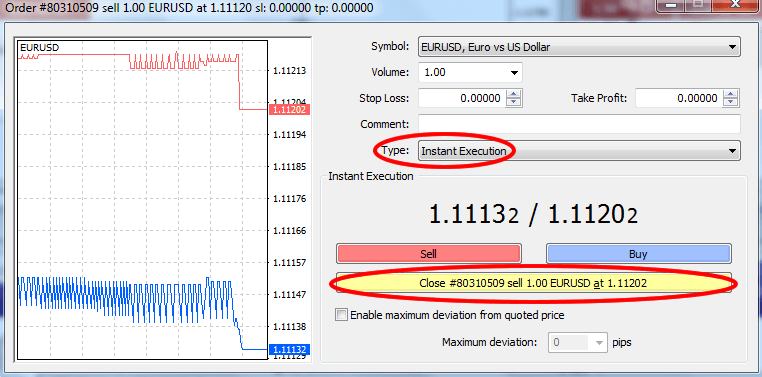Expand the Volume dropdown list
Image resolution: width=762 pixels, height=377 pixels.
click(x=514, y=73)
